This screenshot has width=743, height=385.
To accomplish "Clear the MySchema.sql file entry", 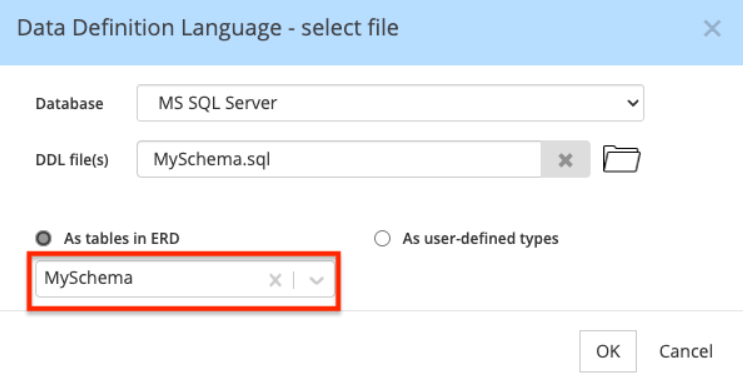I will pos(565,160).
